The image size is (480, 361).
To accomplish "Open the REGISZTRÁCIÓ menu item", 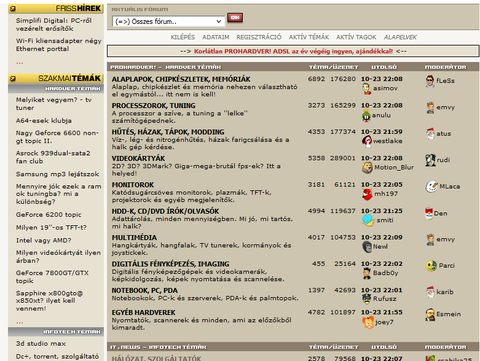I will point(259,37).
